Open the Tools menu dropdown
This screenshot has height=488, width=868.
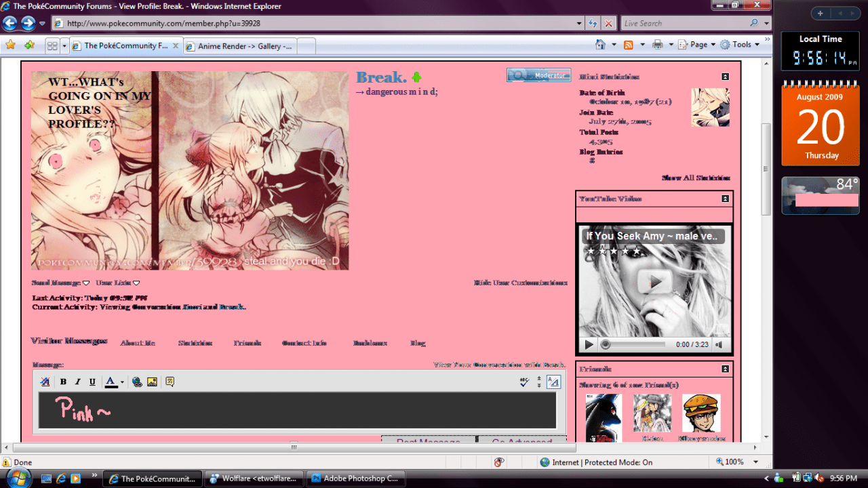click(x=740, y=45)
